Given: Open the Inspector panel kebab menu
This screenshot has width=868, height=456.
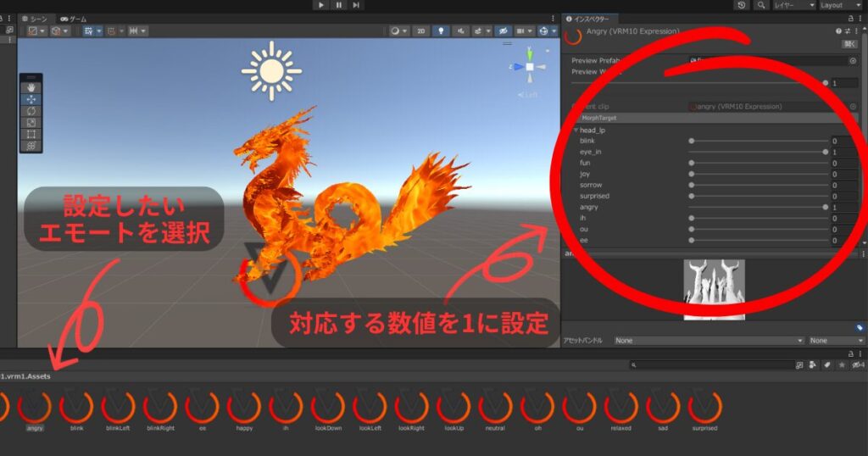Looking at the screenshot, I should 860,19.
